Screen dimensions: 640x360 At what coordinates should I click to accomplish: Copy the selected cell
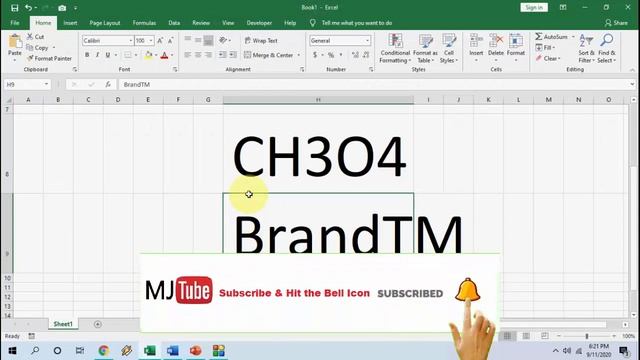(38, 48)
